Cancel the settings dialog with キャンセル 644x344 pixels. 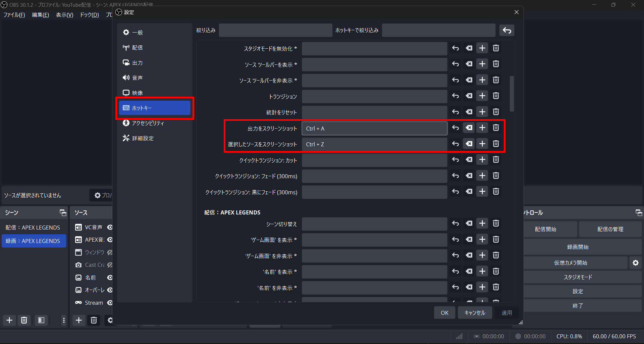click(475, 313)
